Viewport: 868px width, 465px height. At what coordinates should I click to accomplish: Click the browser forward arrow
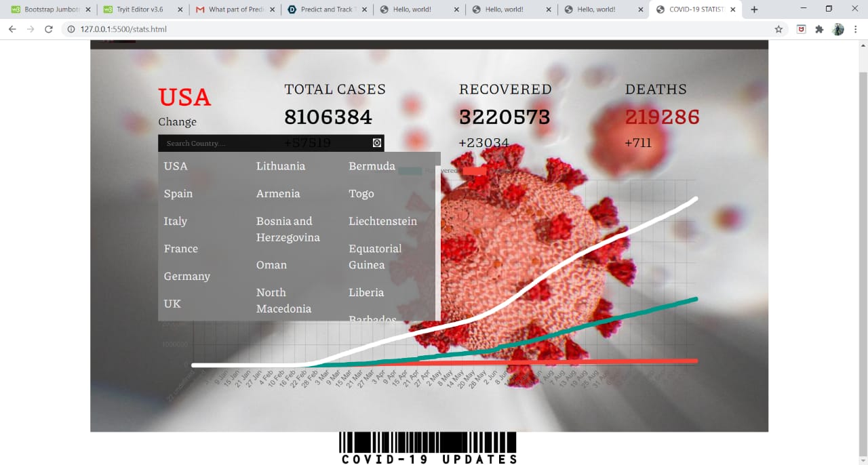coord(31,29)
